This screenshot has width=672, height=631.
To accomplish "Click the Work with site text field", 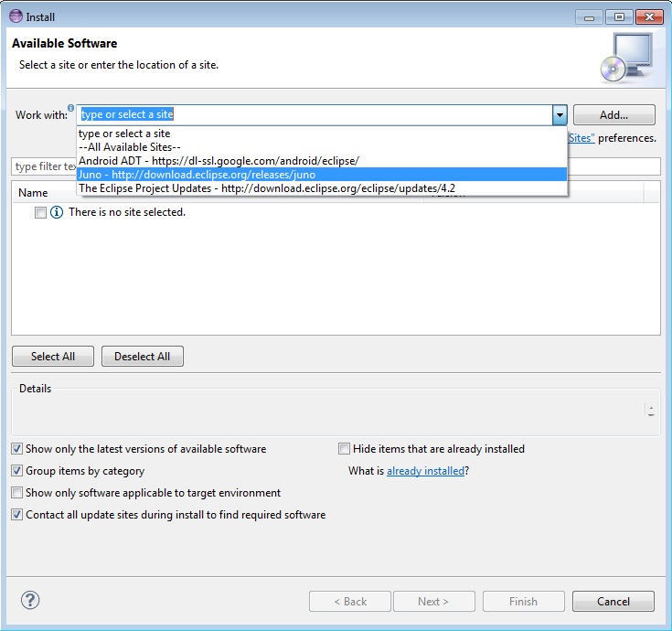I will tap(315, 115).
